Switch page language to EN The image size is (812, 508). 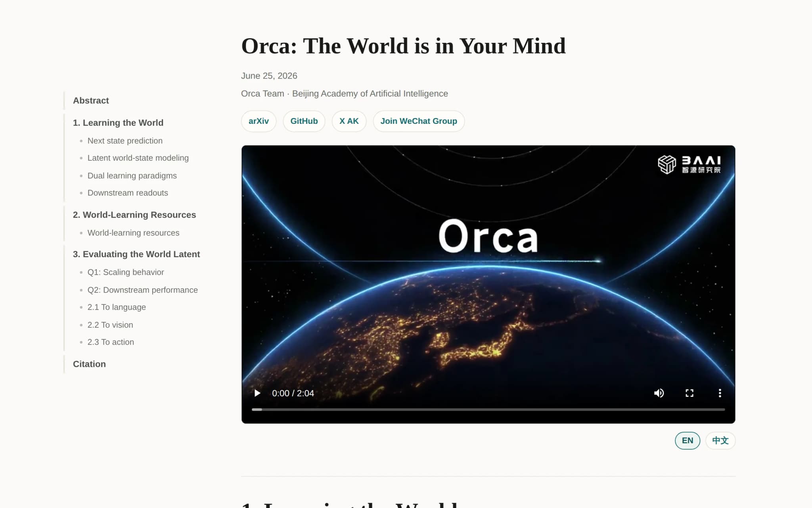click(687, 441)
